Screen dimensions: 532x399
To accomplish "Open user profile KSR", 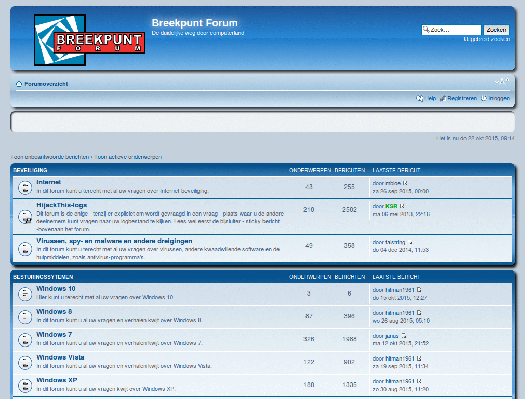I will [391, 206].
